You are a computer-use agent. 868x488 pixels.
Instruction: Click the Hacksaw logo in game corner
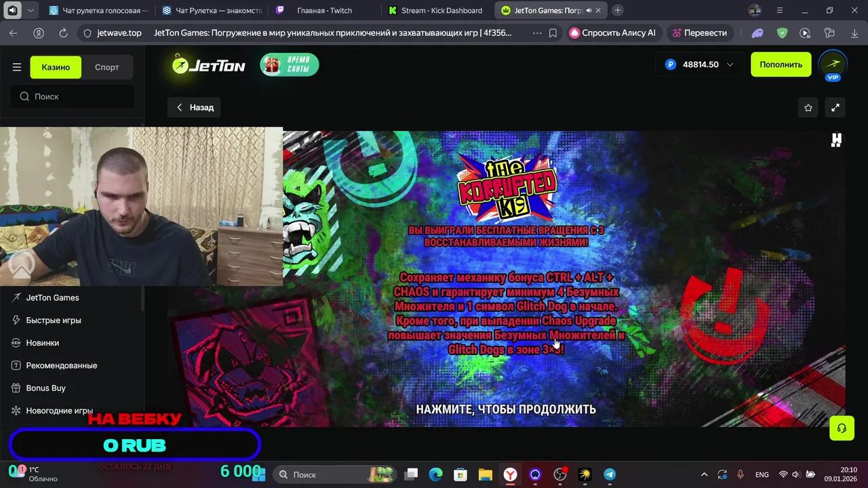pyautogui.click(x=836, y=140)
